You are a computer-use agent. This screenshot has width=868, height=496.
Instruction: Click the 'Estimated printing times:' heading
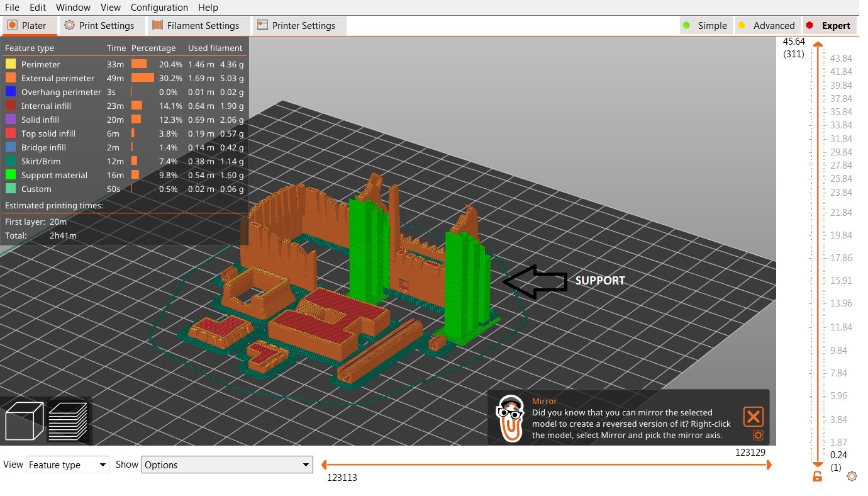[x=54, y=205]
